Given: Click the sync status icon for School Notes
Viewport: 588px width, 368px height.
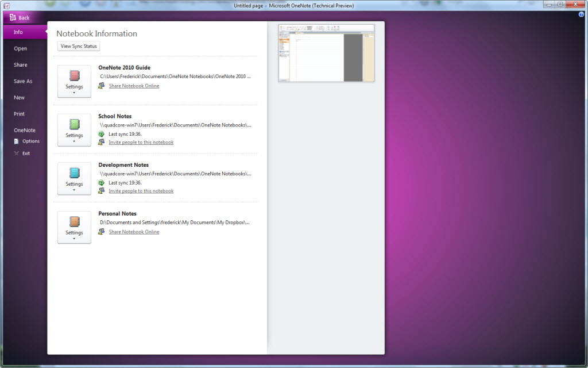Looking at the screenshot, I should pyautogui.click(x=101, y=133).
